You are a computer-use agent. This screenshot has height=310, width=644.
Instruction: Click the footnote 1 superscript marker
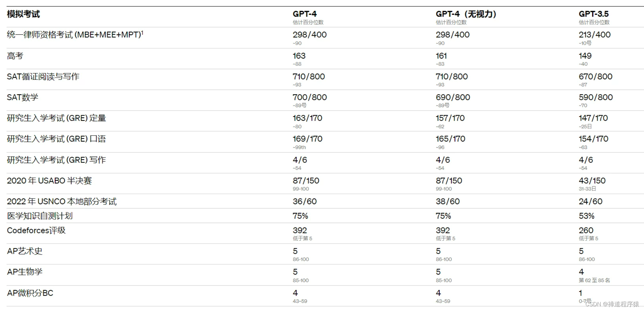142,33
